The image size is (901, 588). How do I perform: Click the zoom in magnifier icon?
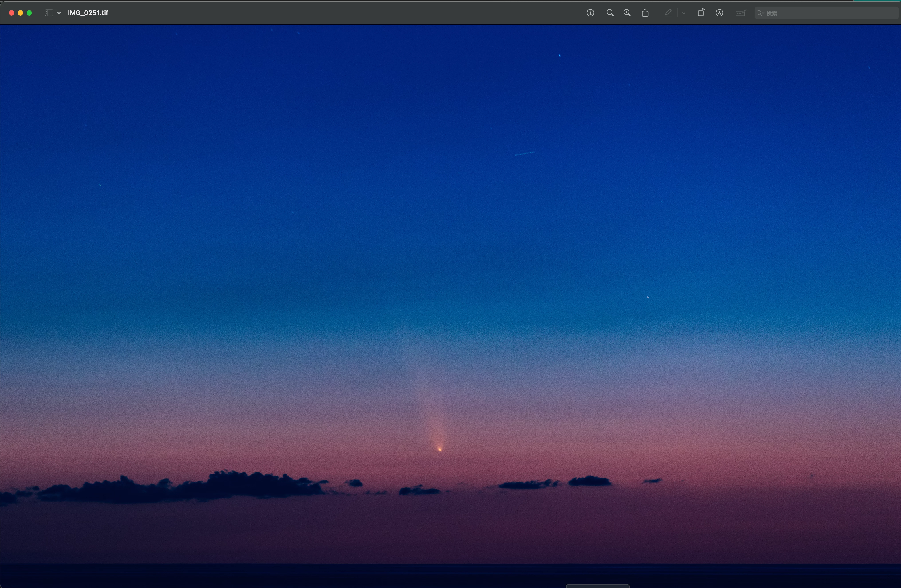pyautogui.click(x=627, y=13)
